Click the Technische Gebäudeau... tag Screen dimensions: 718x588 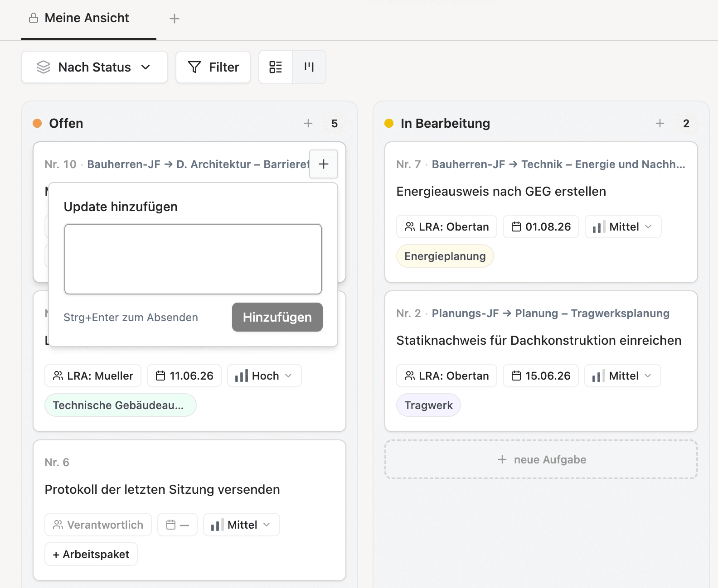point(121,405)
